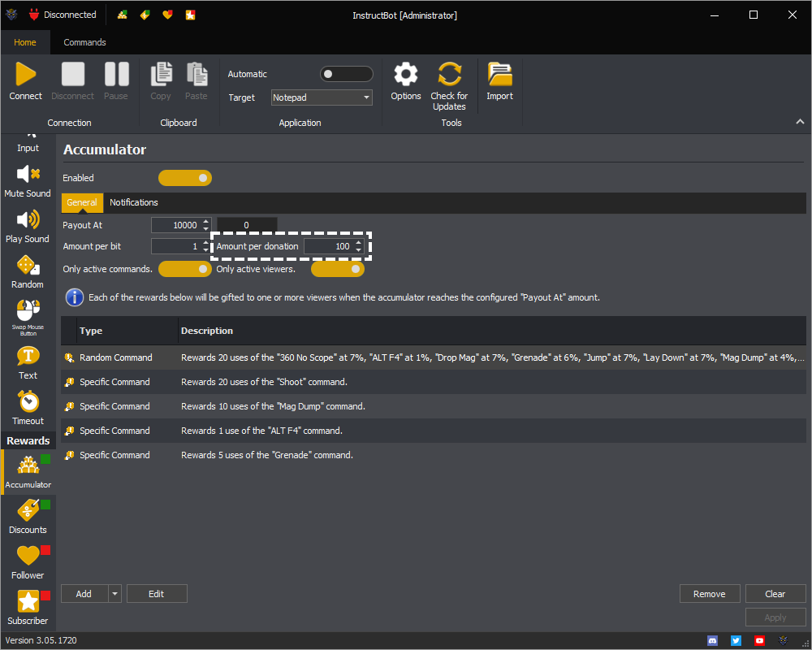
Task: Toggle Only active viewers switch
Action: pos(338,269)
